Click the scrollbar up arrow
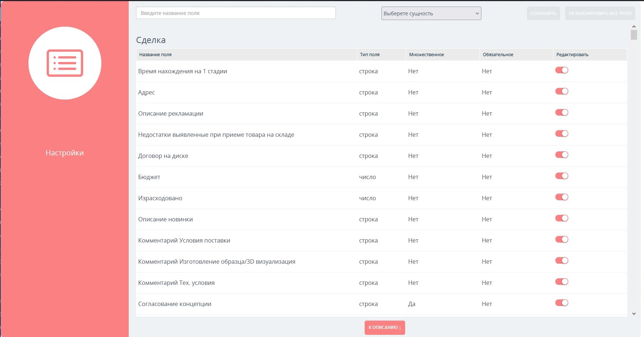 coord(634,27)
